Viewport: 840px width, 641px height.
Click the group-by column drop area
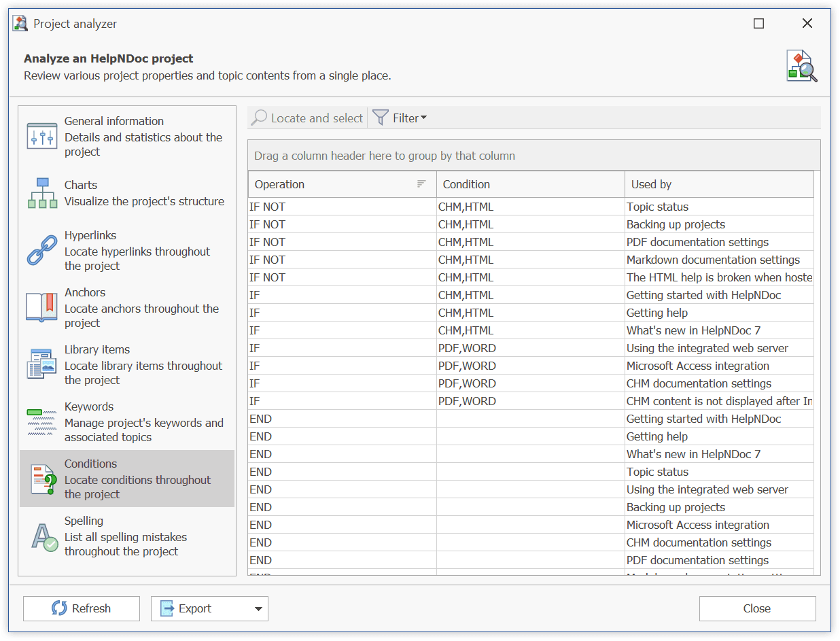click(533, 156)
